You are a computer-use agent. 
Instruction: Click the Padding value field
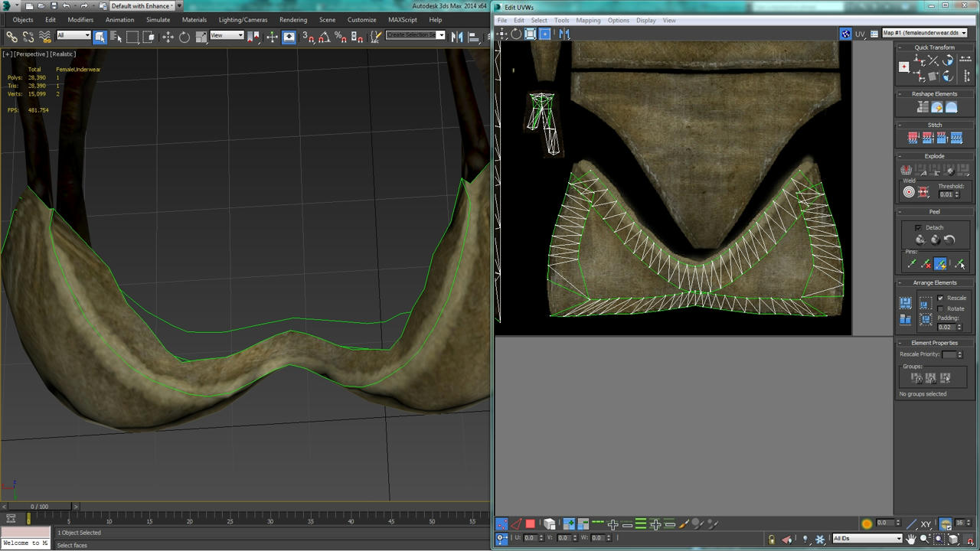946,327
